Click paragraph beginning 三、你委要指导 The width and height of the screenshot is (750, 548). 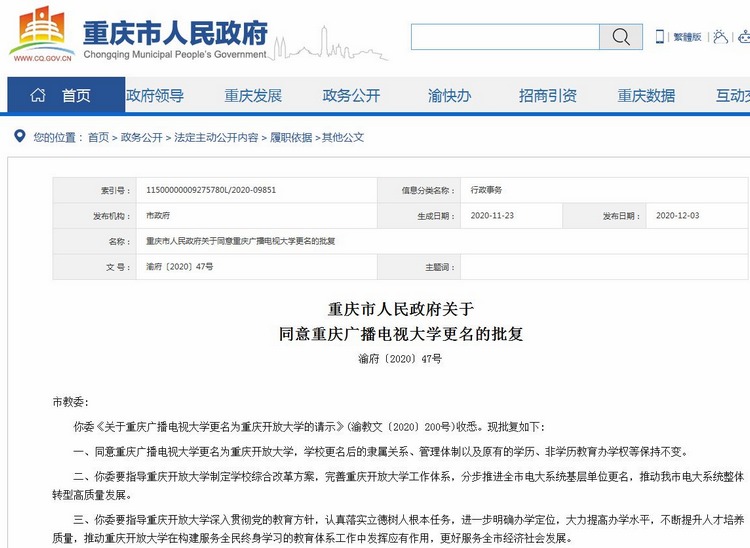coord(398,529)
